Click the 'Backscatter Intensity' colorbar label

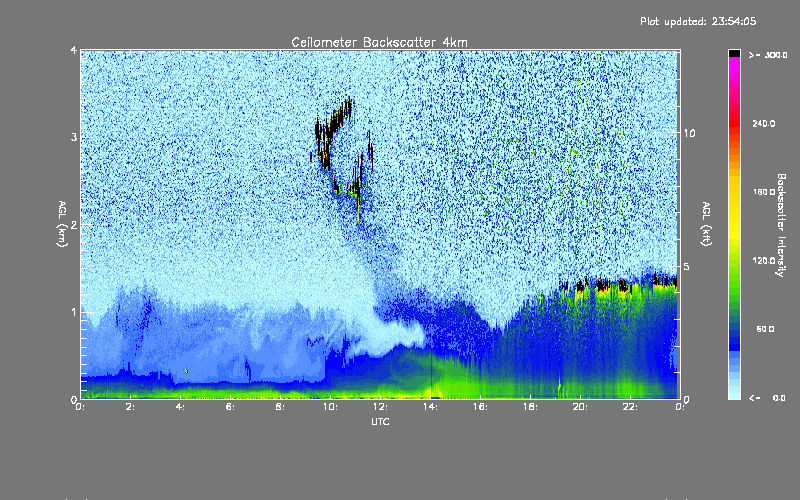781,225
